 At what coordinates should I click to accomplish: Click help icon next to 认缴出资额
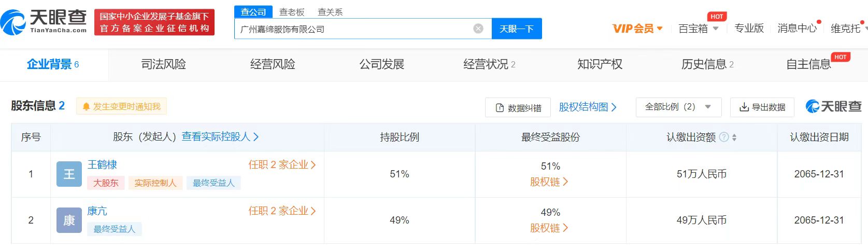(x=724, y=137)
